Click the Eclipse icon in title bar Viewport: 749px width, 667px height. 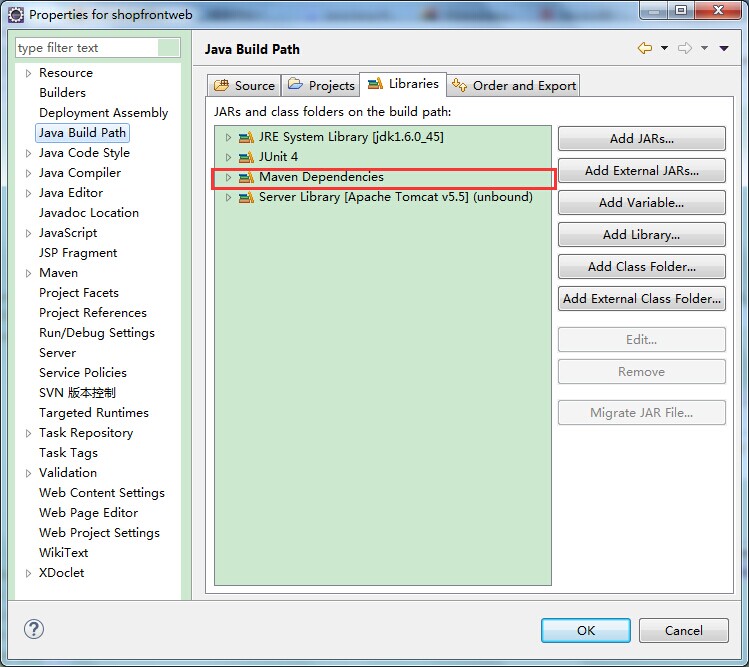tap(16, 15)
